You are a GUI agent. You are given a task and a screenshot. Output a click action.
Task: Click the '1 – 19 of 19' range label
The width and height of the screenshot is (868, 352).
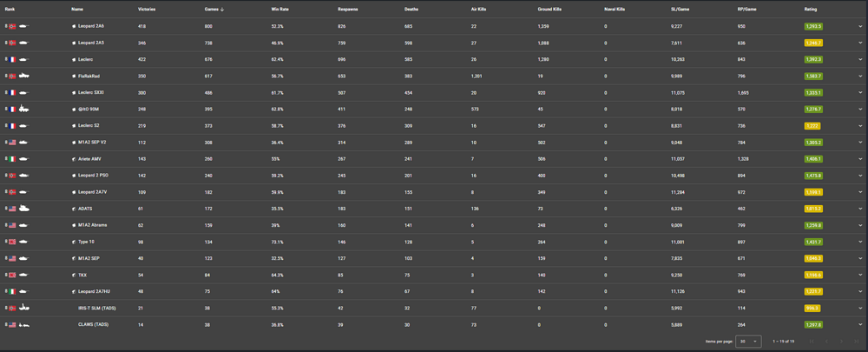tap(784, 342)
